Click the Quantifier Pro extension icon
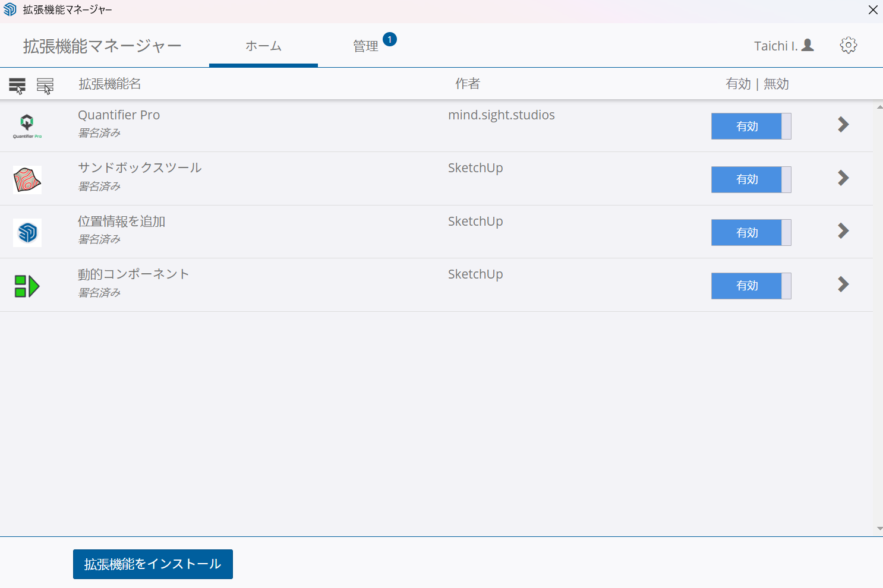883x588 pixels. [27, 126]
